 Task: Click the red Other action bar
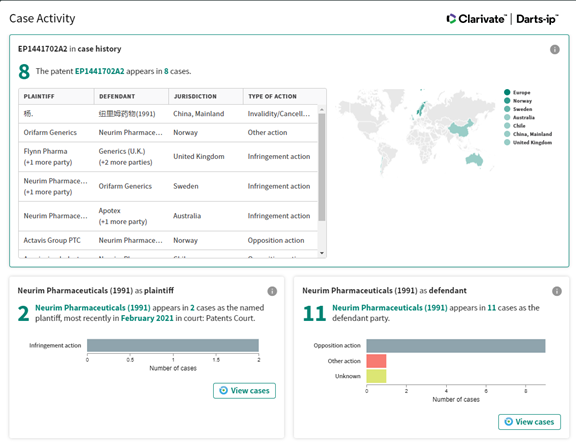click(376, 361)
